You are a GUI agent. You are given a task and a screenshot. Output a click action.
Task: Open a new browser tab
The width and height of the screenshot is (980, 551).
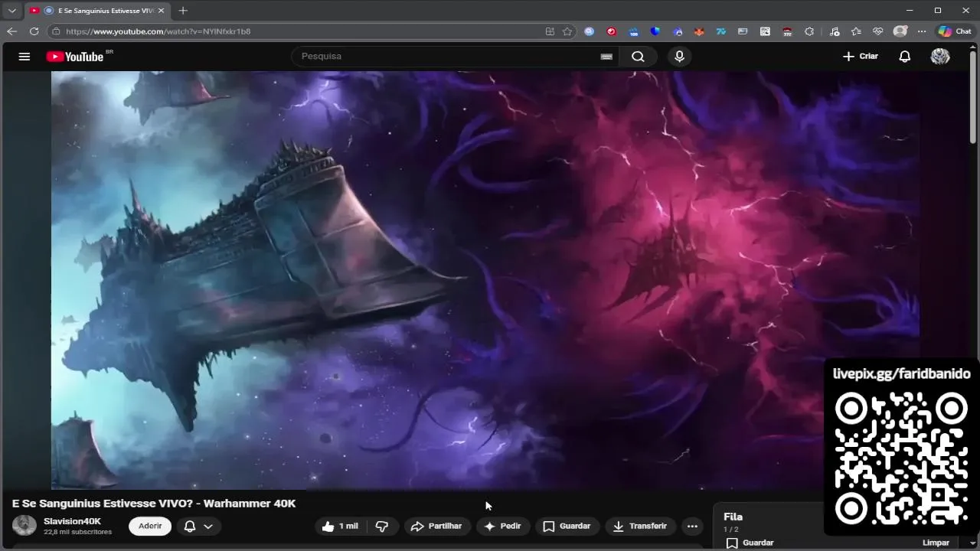(x=183, y=11)
